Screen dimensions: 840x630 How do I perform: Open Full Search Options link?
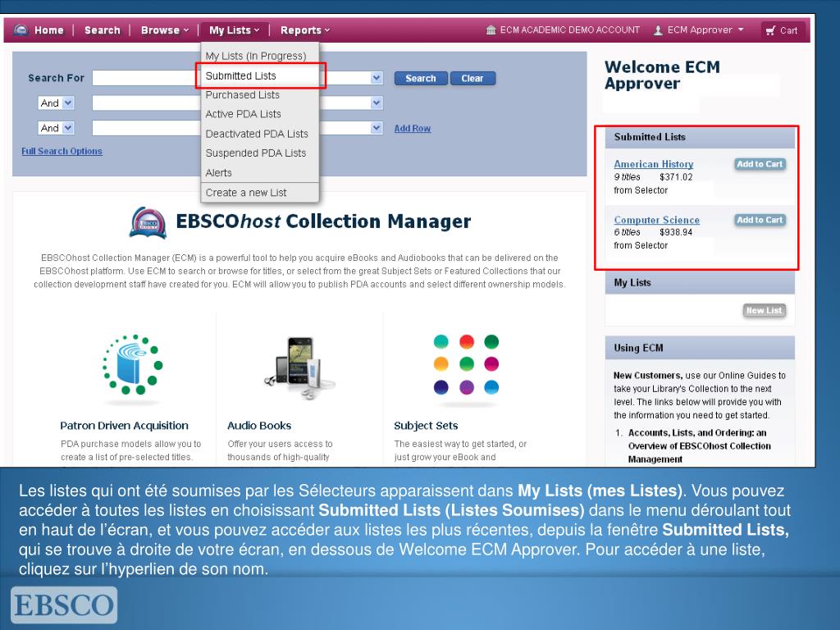[x=62, y=151]
